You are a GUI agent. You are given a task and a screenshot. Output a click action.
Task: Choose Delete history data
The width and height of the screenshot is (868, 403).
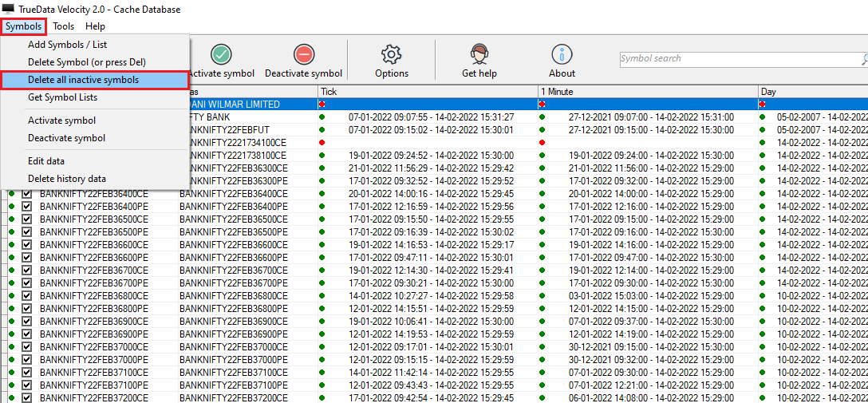coord(67,178)
